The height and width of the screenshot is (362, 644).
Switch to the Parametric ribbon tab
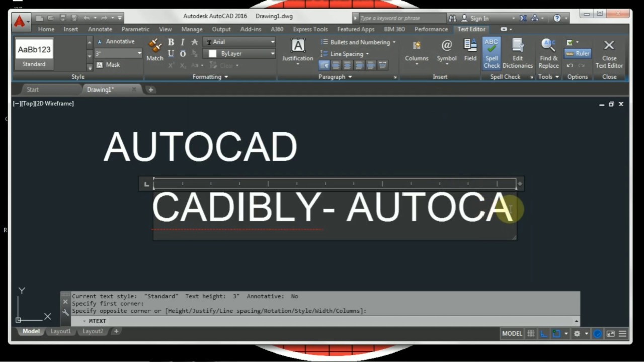coord(135,29)
